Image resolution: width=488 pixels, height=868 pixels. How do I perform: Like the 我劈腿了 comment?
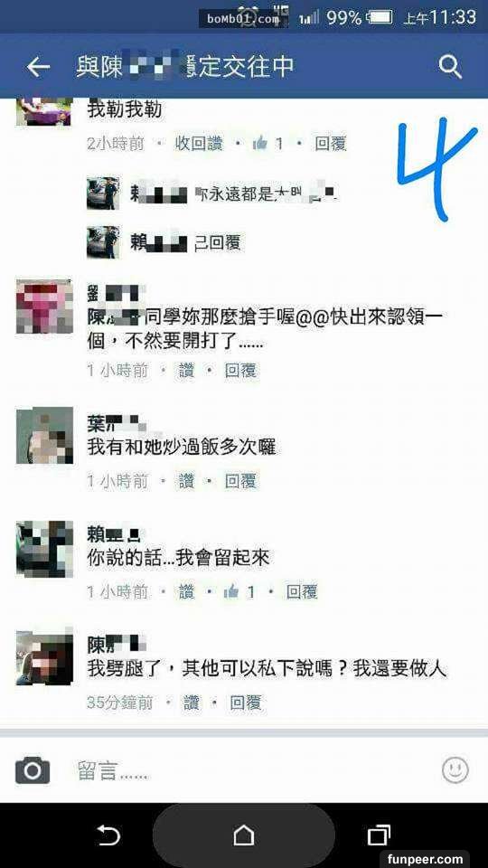[x=192, y=703]
